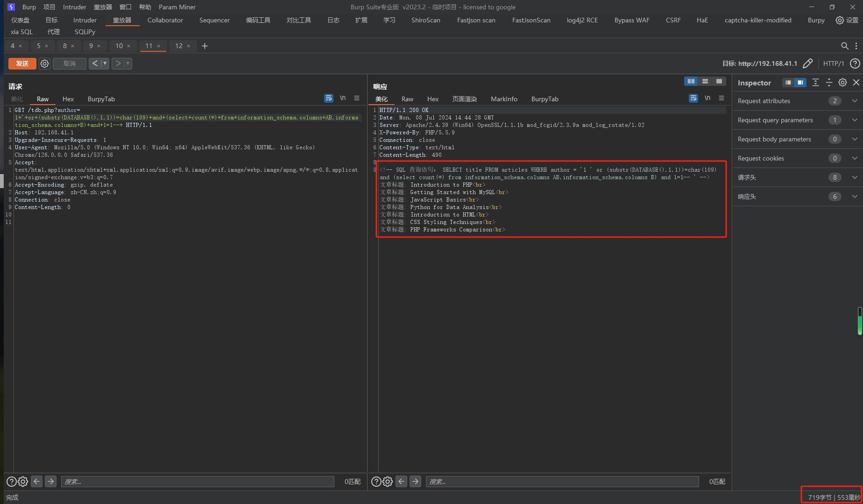Viewport: 863px width, 504px height.
Task: Click the 719字节 | 553毫秒 status text
Action: [834, 497]
